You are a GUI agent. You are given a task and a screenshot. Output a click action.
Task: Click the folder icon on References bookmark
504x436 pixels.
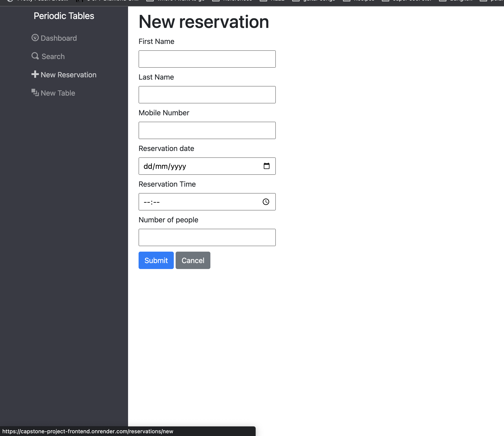(x=216, y=1)
